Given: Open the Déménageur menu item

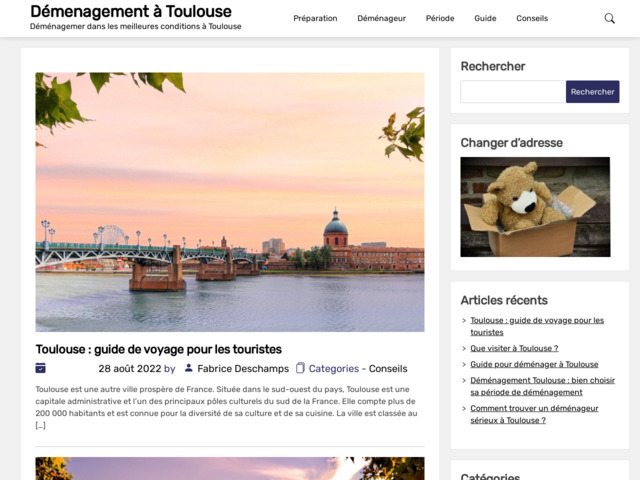Looking at the screenshot, I should [x=382, y=18].
